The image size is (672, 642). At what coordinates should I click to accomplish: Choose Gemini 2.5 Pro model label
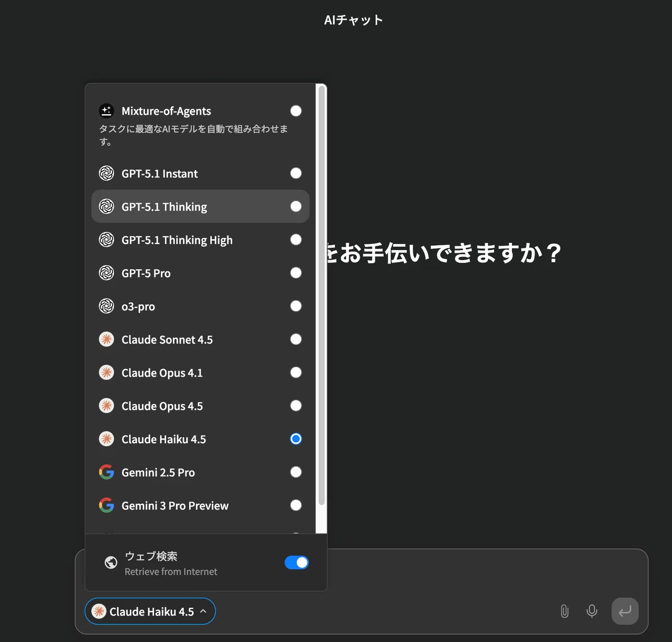pyautogui.click(x=158, y=472)
